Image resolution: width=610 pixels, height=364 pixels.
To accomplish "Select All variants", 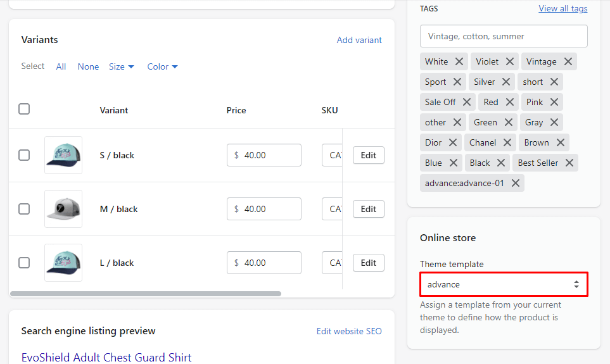I will coord(61,66).
